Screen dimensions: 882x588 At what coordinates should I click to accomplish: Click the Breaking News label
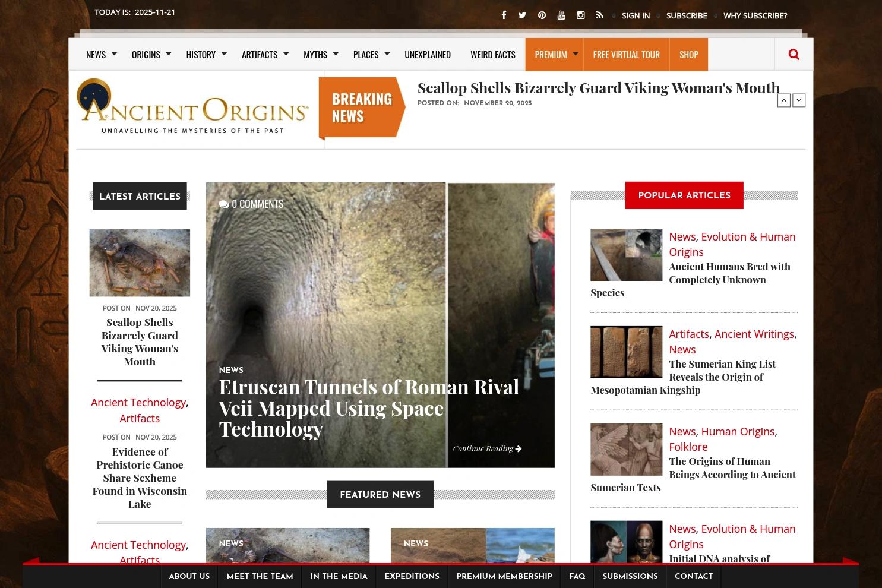point(362,108)
